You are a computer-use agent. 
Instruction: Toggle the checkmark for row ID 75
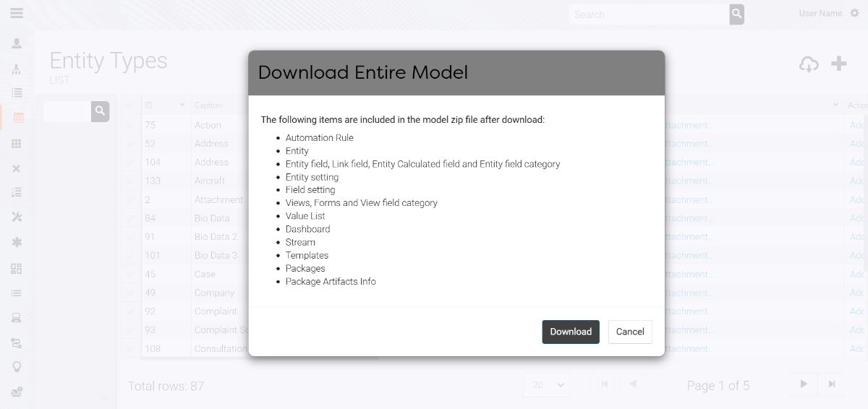point(129,125)
